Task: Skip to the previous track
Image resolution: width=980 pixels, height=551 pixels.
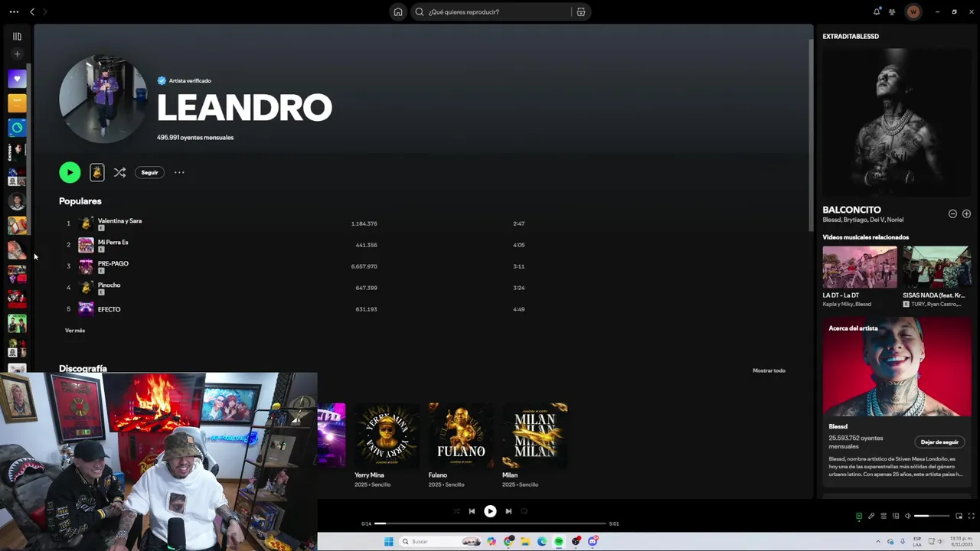Action: coord(472,511)
